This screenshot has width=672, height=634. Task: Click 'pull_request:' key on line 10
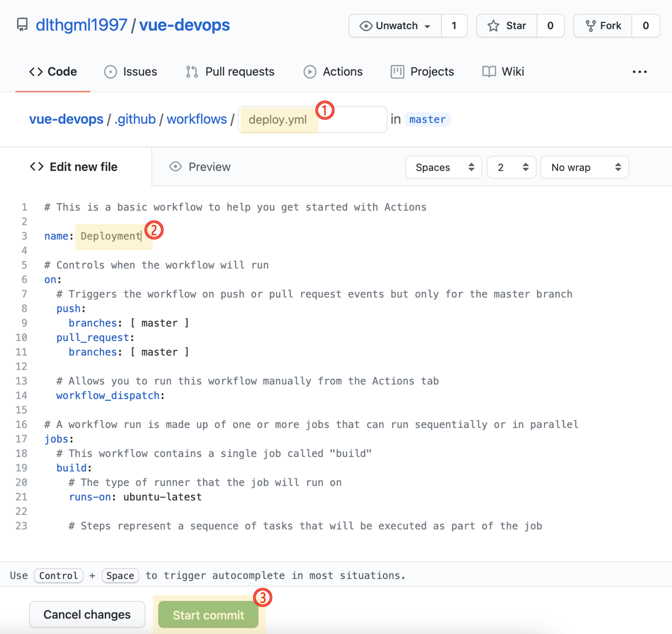coord(95,338)
